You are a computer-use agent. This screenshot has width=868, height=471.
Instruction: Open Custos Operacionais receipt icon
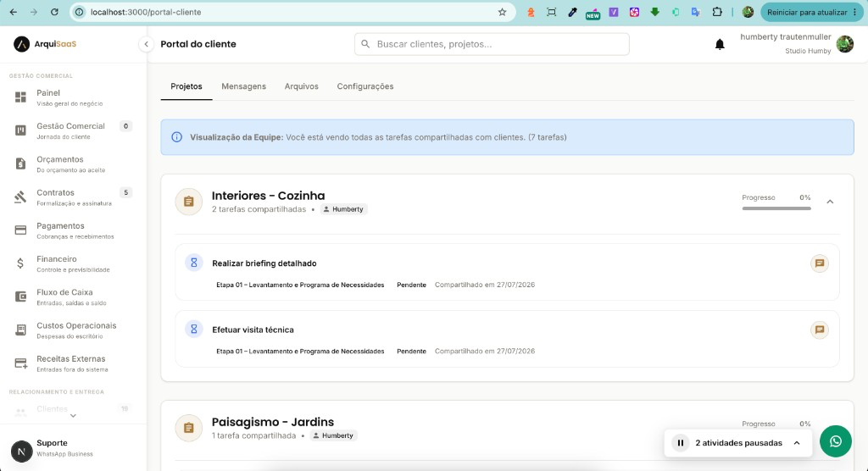[20, 330]
